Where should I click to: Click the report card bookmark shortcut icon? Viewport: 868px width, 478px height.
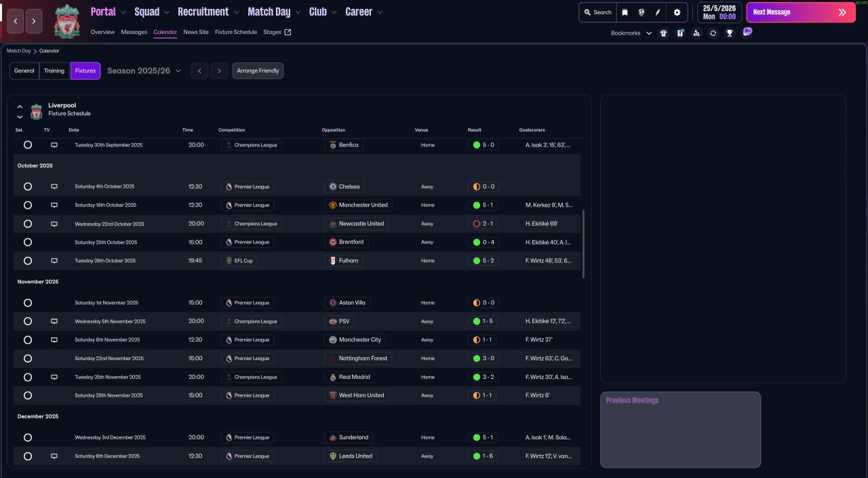click(x=680, y=33)
